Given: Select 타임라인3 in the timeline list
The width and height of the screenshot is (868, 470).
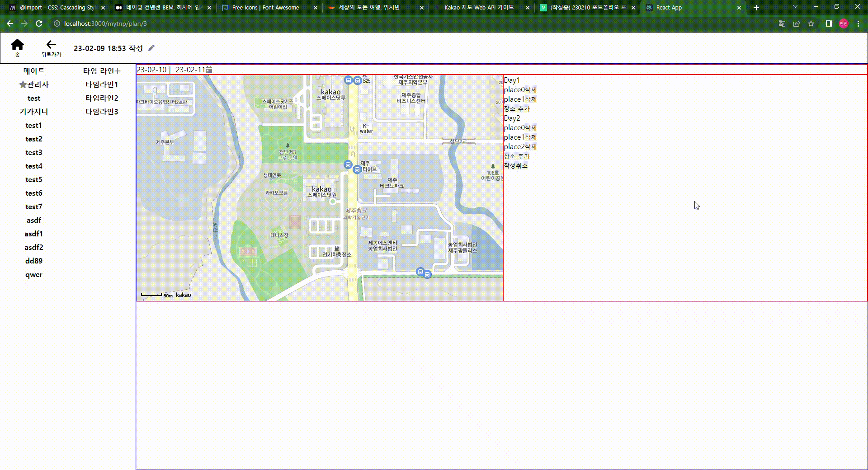Looking at the screenshot, I should [102, 112].
